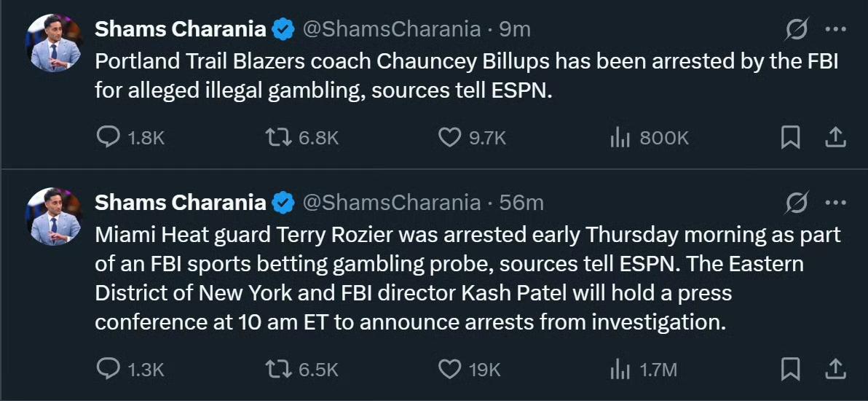
Task: Open Shams Charania's profile from first tweet name
Action: [181, 30]
